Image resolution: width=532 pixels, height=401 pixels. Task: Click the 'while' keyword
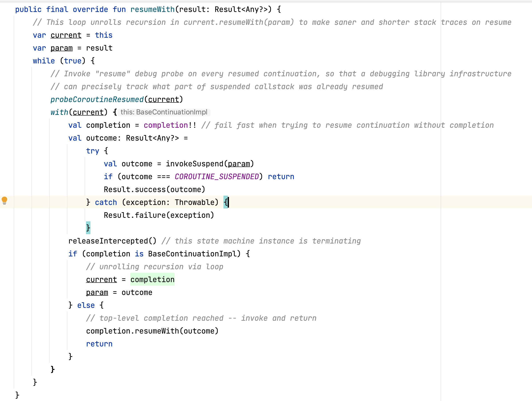[44, 61]
